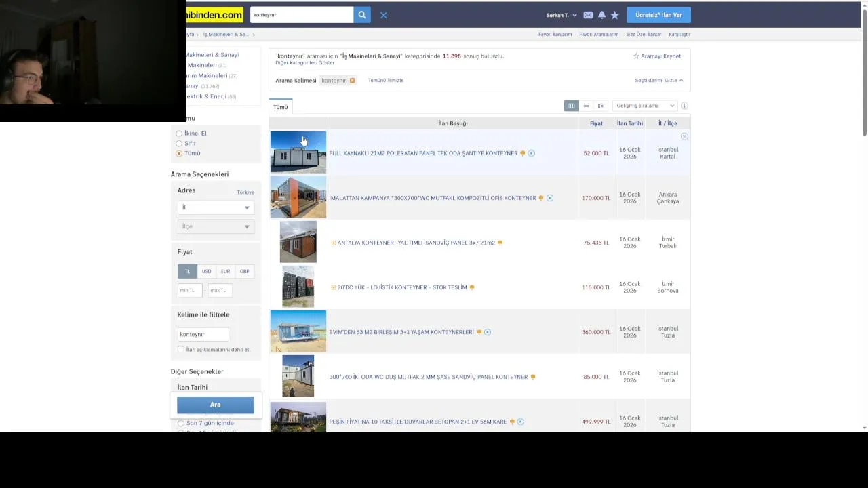The width and height of the screenshot is (868, 488).
Task: Select Tümü condition radio
Action: click(x=179, y=153)
